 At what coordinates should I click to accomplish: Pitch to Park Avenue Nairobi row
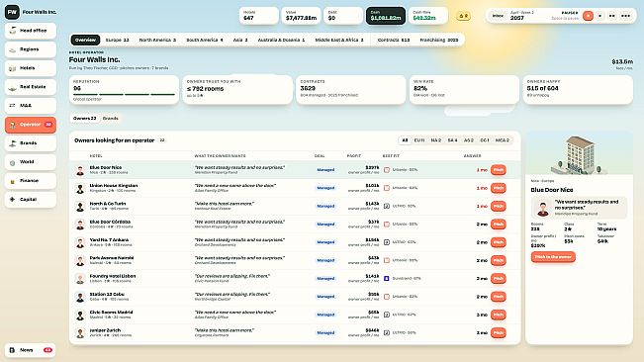(499, 260)
